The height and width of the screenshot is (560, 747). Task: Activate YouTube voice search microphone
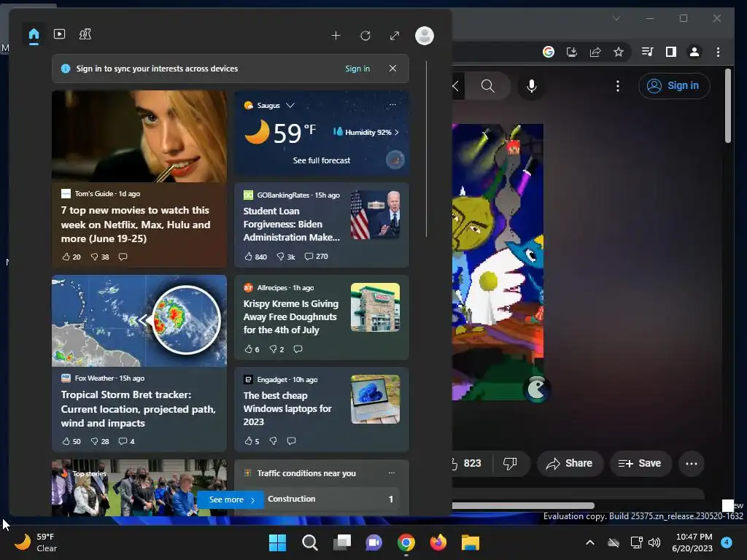point(532,86)
